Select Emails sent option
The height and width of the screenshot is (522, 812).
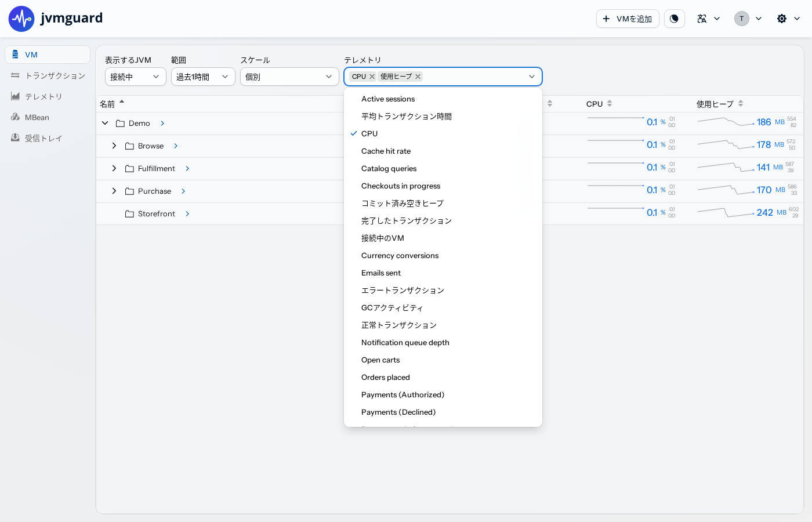(443, 273)
